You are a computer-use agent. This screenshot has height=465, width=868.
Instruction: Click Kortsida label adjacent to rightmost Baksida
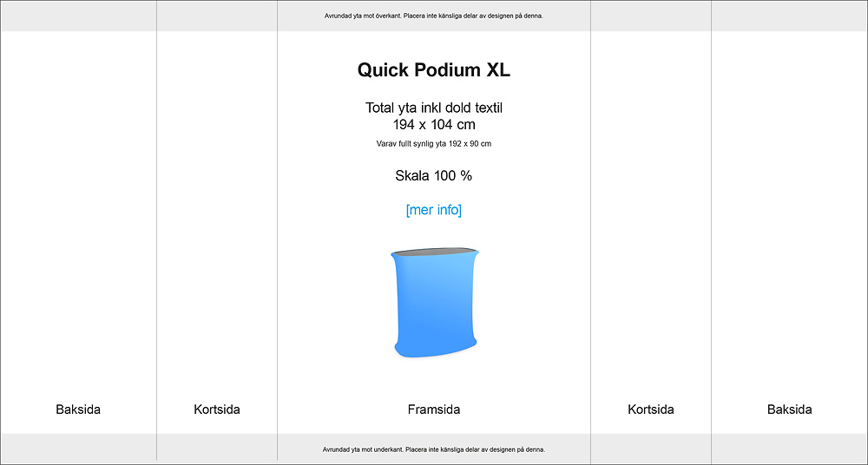click(x=651, y=409)
